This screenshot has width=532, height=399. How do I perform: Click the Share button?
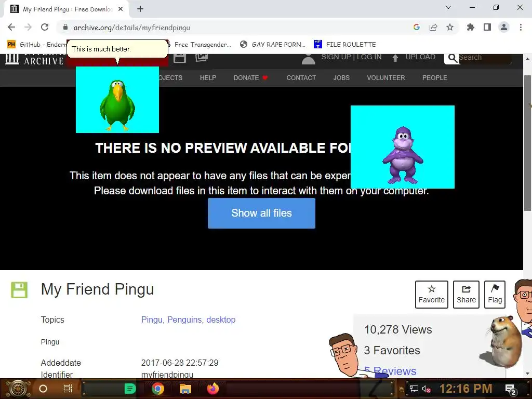point(466,295)
